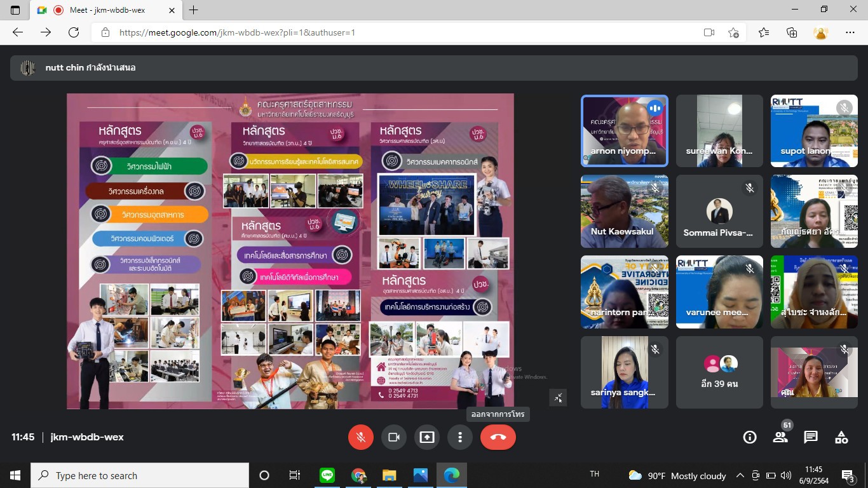This screenshot has width=868, height=488.
Task: Select the Meet - jkm-wbdb-wex tab
Action: [107, 10]
